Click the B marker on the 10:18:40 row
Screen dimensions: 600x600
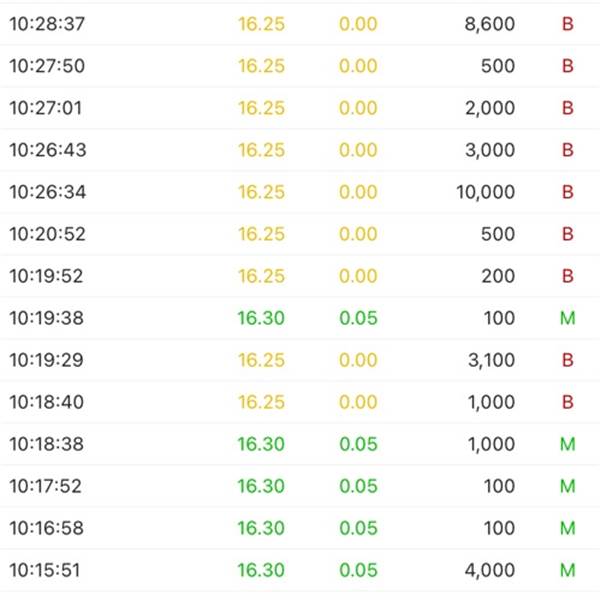(568, 402)
